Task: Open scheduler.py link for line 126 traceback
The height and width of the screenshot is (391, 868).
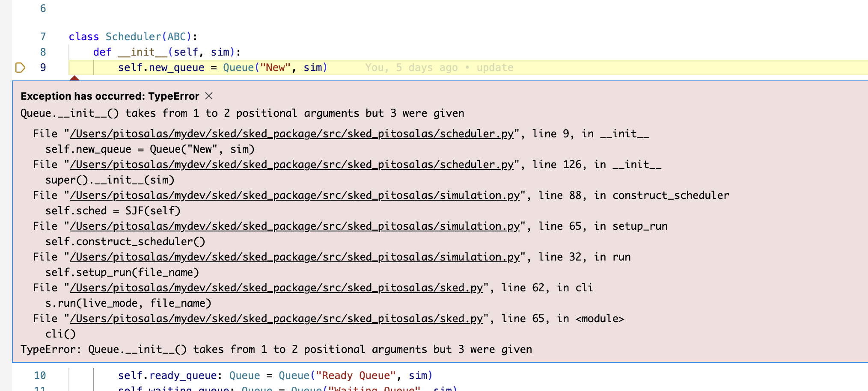Action: (x=291, y=165)
